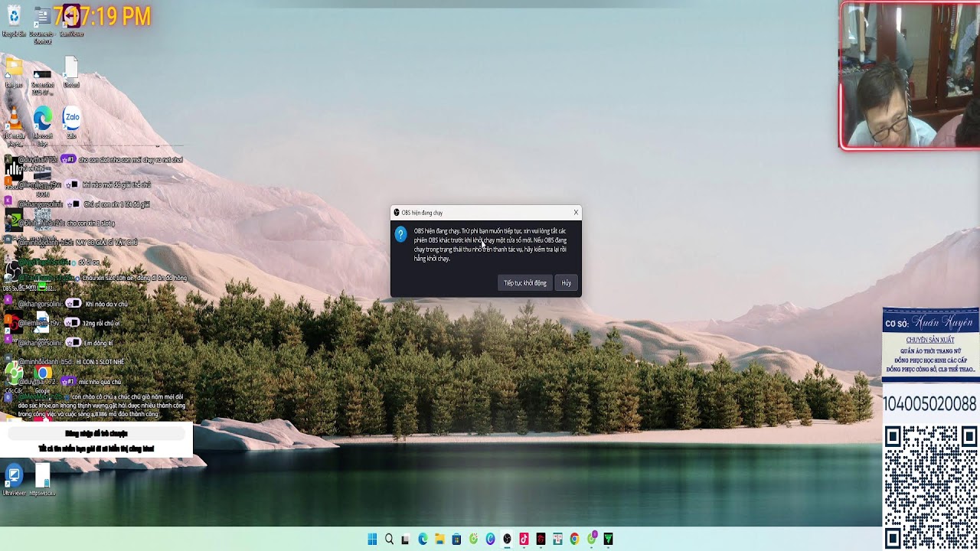Viewport: 980px width, 551px height.
Task: Select the Screenshot file on desktop
Action: pyautogui.click(x=43, y=80)
